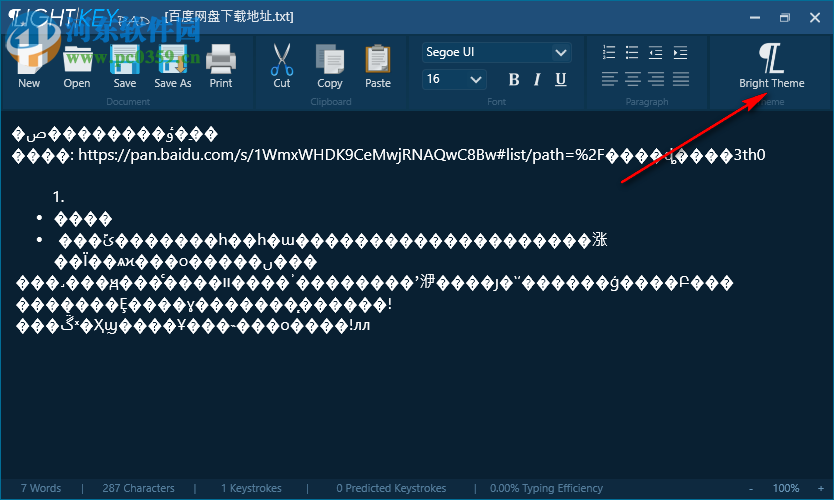Center-align text

(x=632, y=79)
